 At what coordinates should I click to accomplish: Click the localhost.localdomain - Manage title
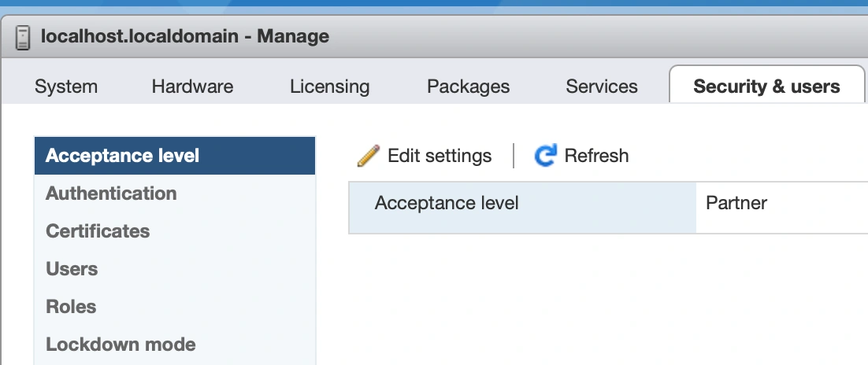click(184, 36)
